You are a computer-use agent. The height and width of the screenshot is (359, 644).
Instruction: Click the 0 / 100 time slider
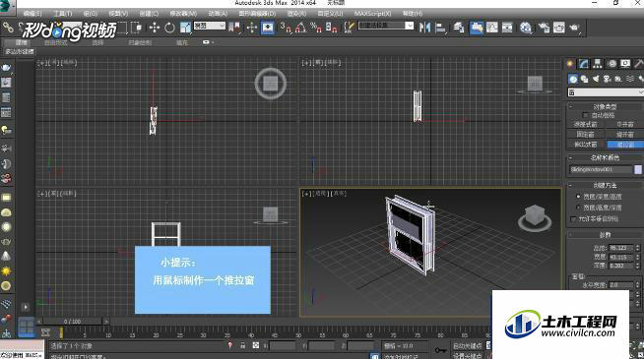pyautogui.click(x=72, y=322)
